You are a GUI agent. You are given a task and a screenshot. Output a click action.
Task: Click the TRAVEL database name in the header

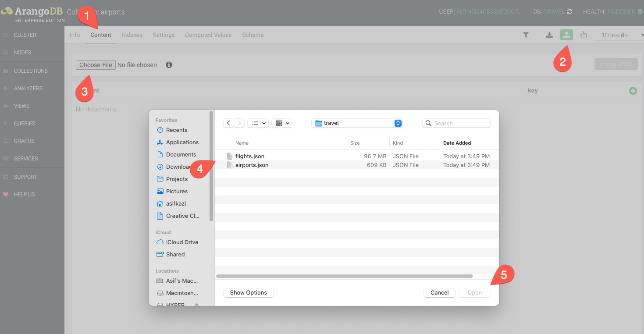click(x=554, y=12)
